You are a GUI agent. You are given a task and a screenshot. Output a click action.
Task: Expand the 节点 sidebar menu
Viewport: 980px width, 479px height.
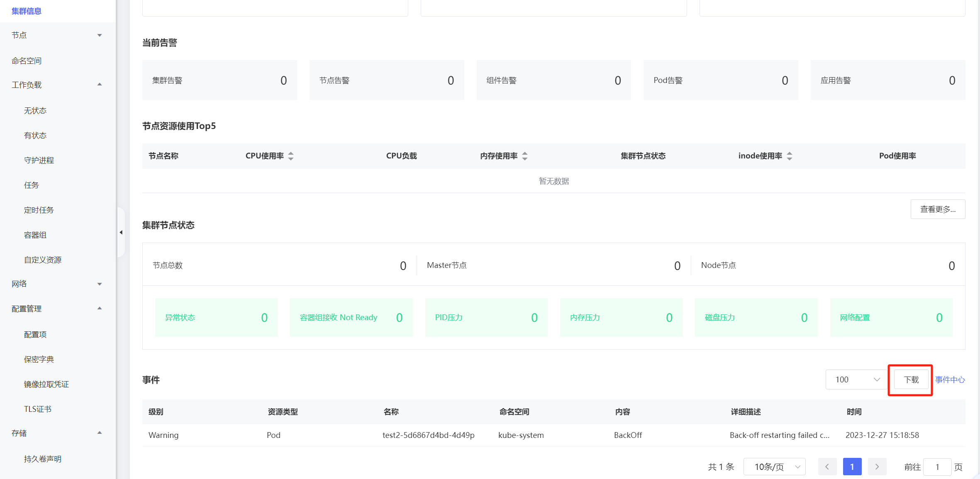coord(57,35)
